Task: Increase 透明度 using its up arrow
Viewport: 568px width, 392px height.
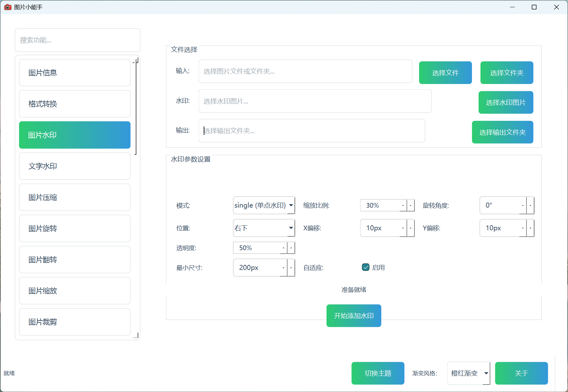Action: pyautogui.click(x=283, y=246)
